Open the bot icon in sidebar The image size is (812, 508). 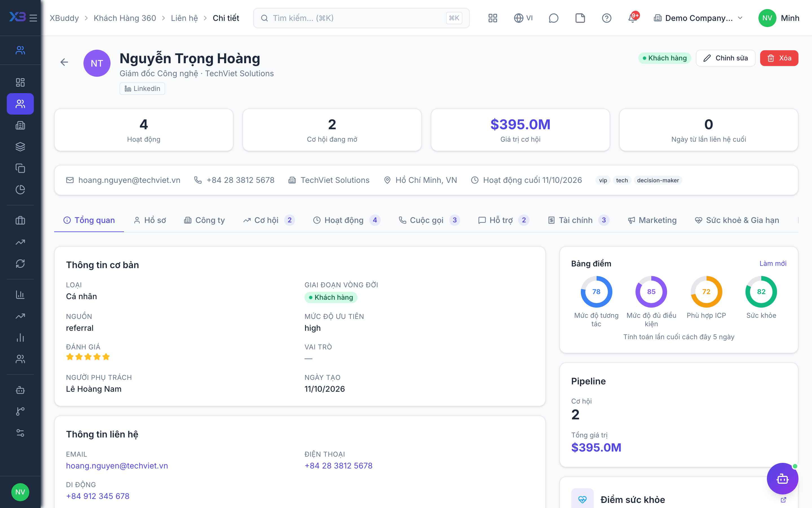coord(20,390)
